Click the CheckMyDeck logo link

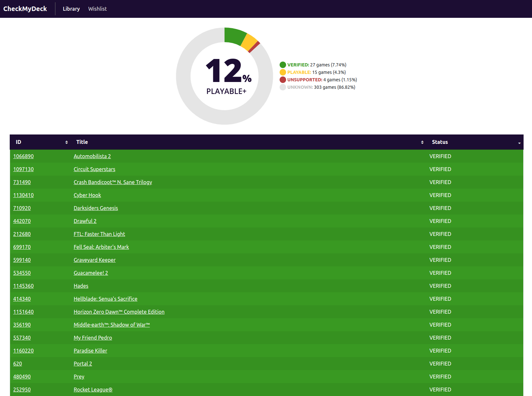[x=25, y=9]
